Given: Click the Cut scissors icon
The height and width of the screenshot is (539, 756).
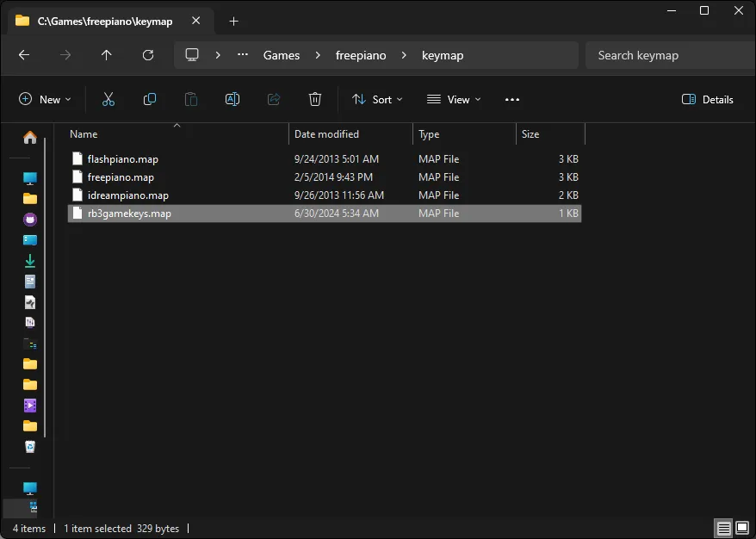Looking at the screenshot, I should click(108, 100).
